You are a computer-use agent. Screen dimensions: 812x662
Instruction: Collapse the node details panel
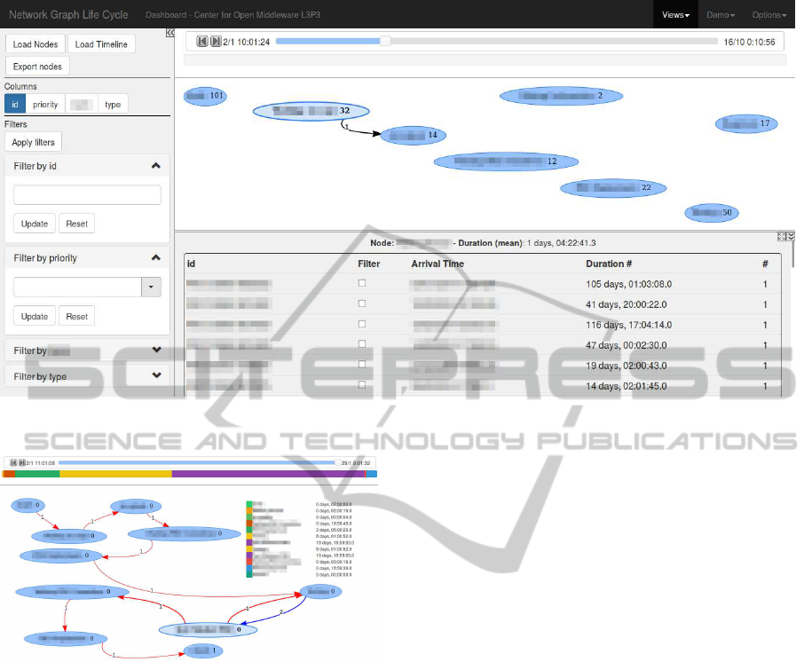pyautogui.click(x=791, y=236)
